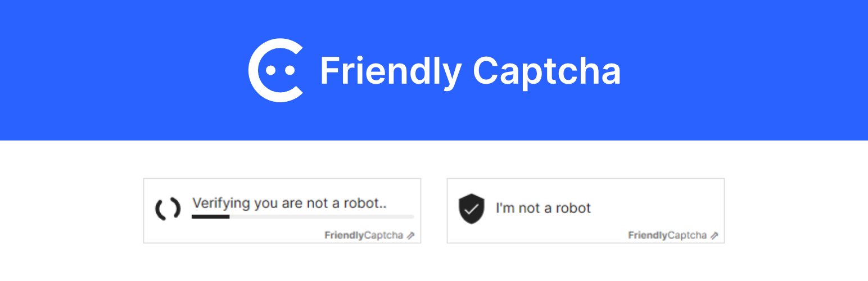
Task: Click the word "Friendly" in the banner title
Action: (391, 71)
